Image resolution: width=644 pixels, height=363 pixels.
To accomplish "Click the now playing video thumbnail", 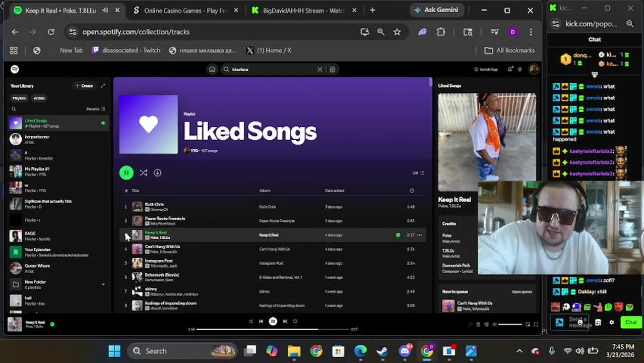I will [x=487, y=142].
